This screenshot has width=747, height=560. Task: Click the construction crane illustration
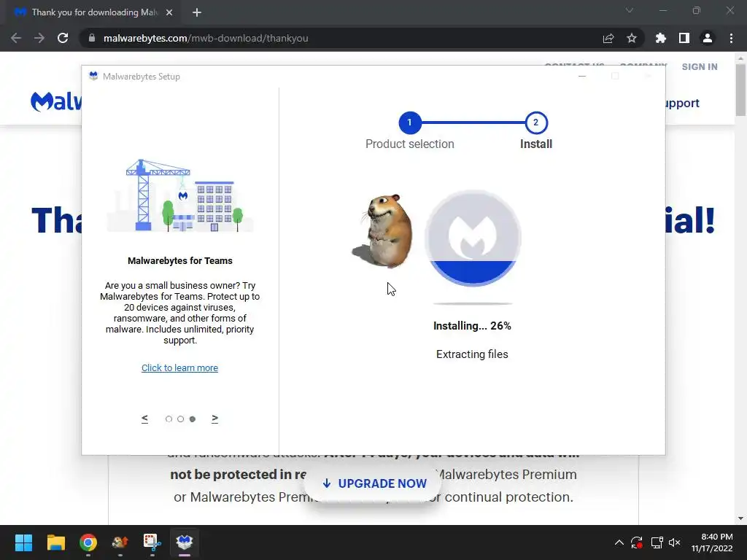[180, 195]
